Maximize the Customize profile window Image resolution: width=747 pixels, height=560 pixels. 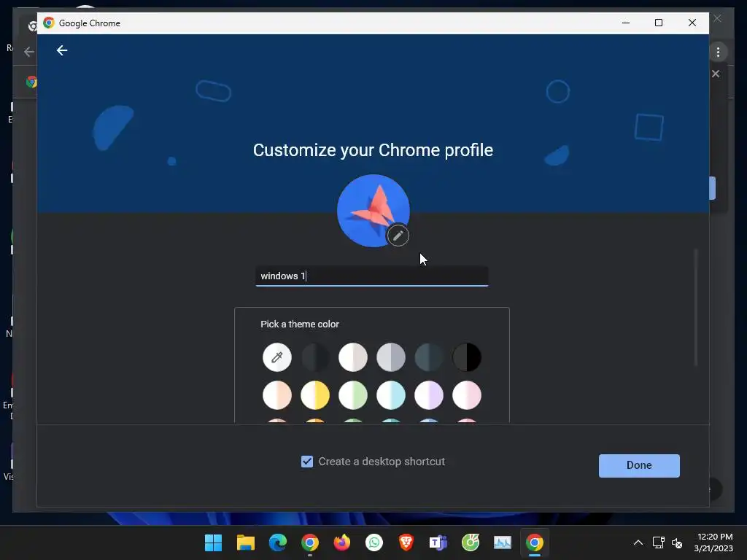(x=659, y=23)
